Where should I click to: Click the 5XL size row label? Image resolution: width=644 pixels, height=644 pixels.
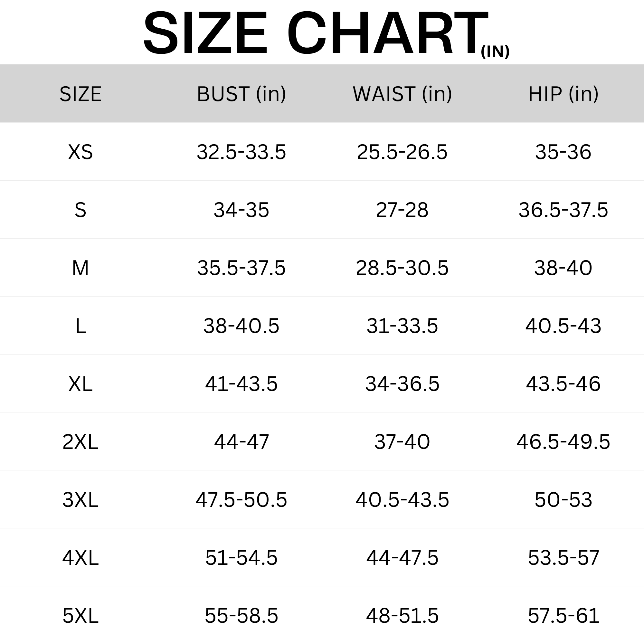[80, 616]
